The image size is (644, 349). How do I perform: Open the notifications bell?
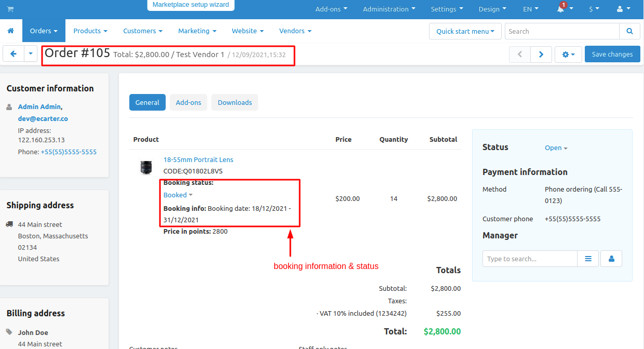[x=561, y=9]
